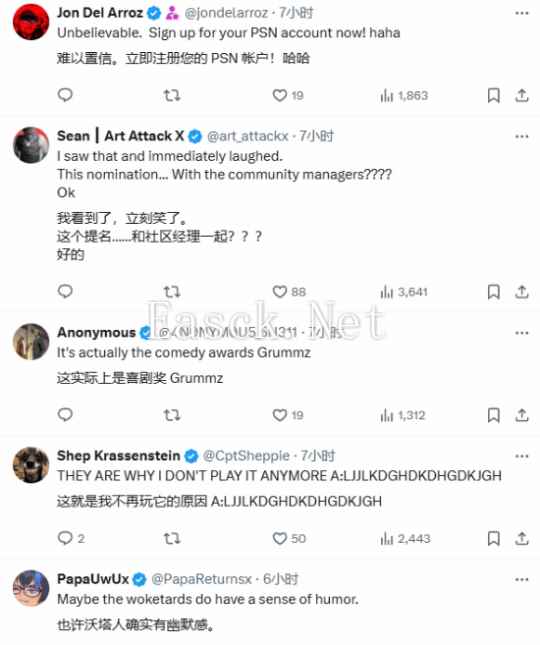Open the Anonymous display name link
This screenshot has height=645, width=540.
point(96,332)
